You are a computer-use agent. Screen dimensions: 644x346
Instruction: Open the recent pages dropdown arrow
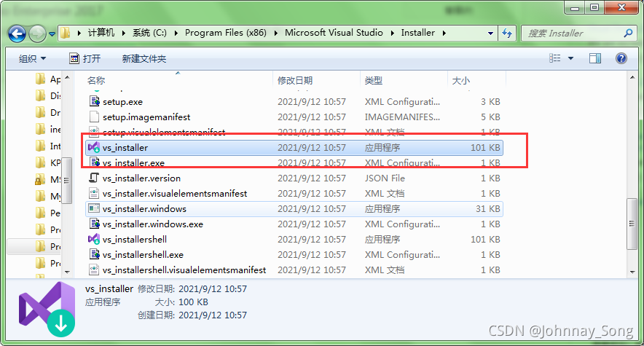click(x=52, y=34)
